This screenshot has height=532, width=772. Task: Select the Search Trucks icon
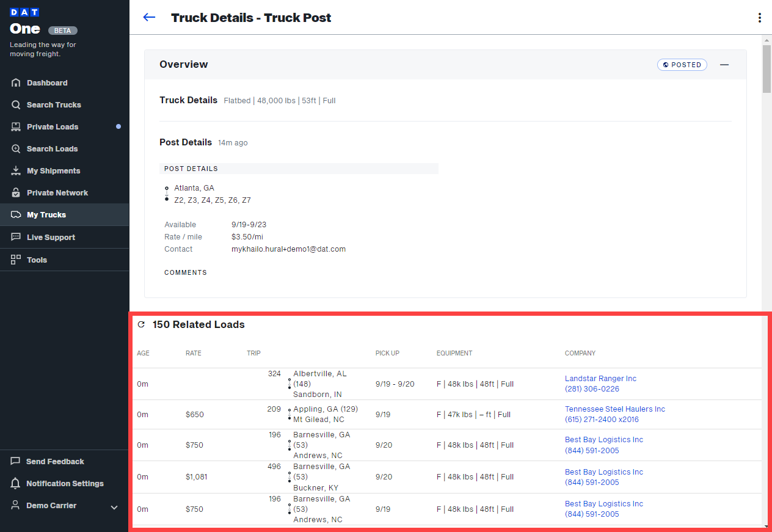coord(16,104)
